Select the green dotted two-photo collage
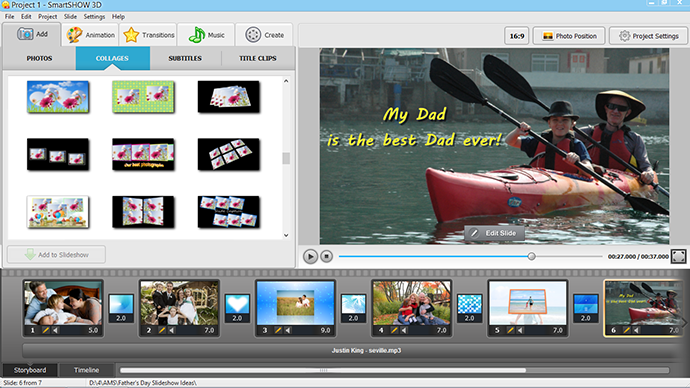The image size is (690, 388). click(x=143, y=97)
